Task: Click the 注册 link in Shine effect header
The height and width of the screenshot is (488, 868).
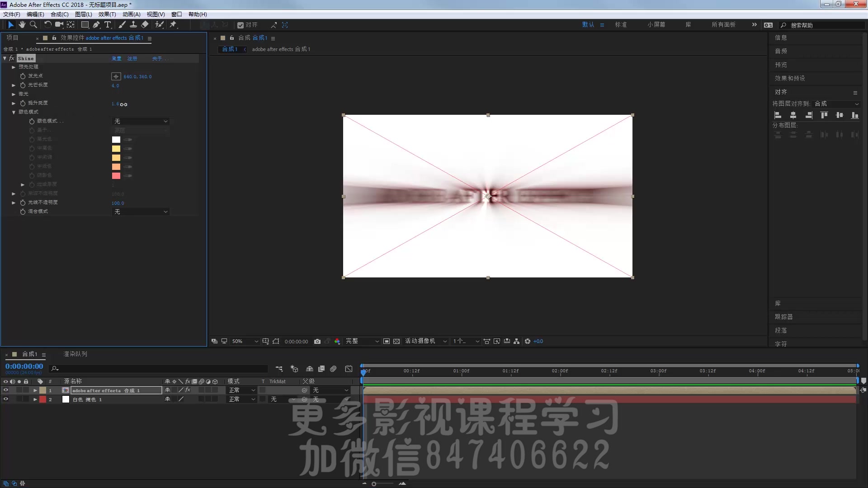Action: click(132, 58)
